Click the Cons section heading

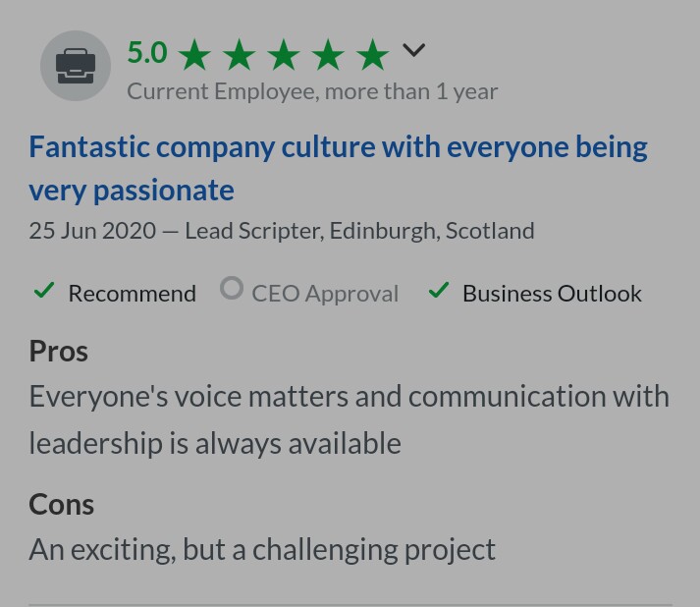[x=62, y=504]
